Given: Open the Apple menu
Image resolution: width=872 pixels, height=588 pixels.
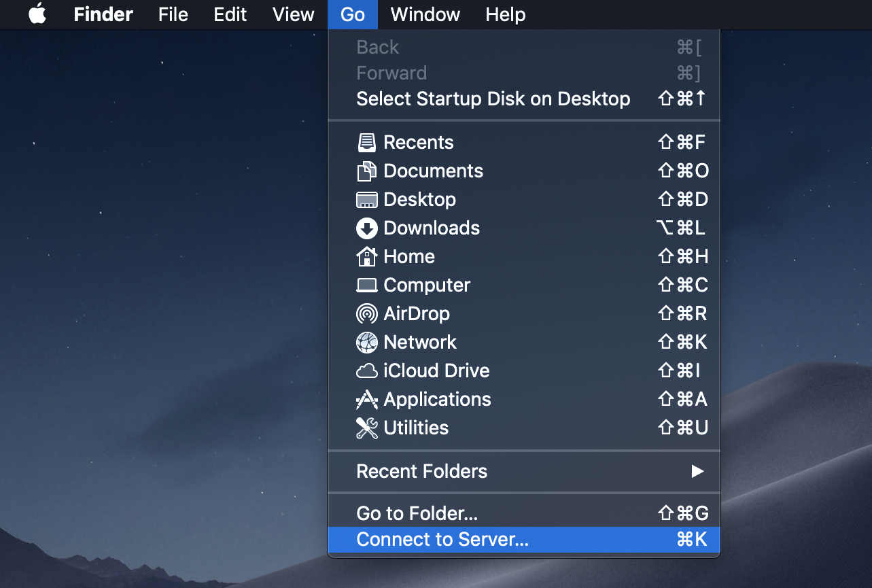Looking at the screenshot, I should [37, 14].
